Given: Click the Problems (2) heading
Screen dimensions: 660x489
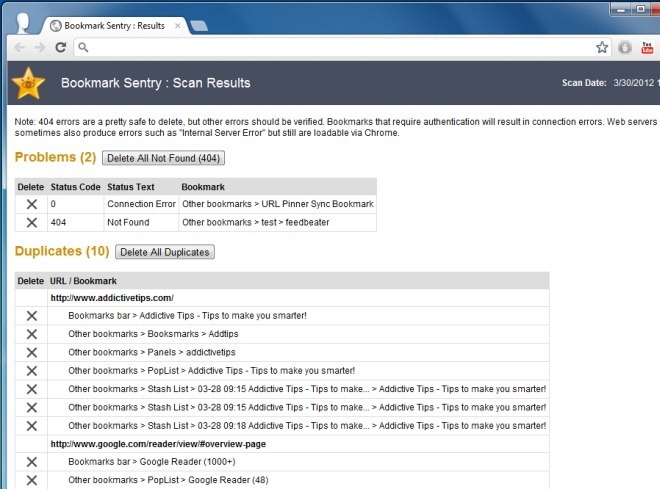Looking at the screenshot, I should tap(56, 157).
